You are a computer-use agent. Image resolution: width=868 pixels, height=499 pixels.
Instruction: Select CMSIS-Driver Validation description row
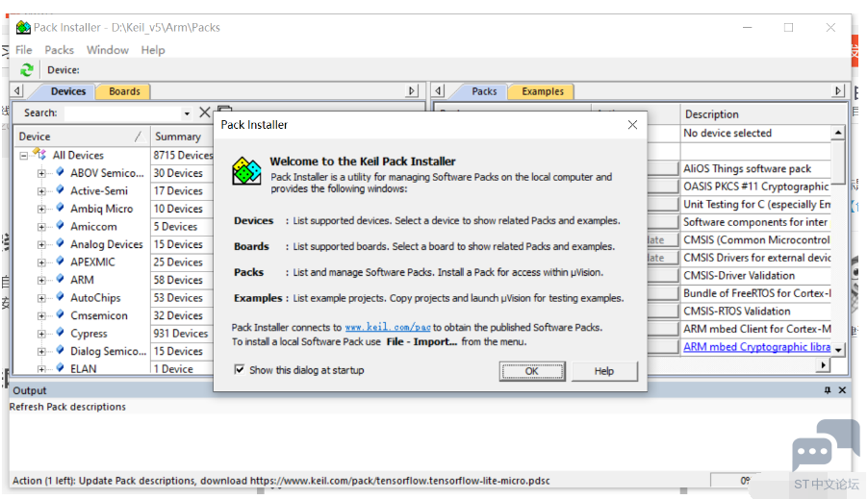756,276
